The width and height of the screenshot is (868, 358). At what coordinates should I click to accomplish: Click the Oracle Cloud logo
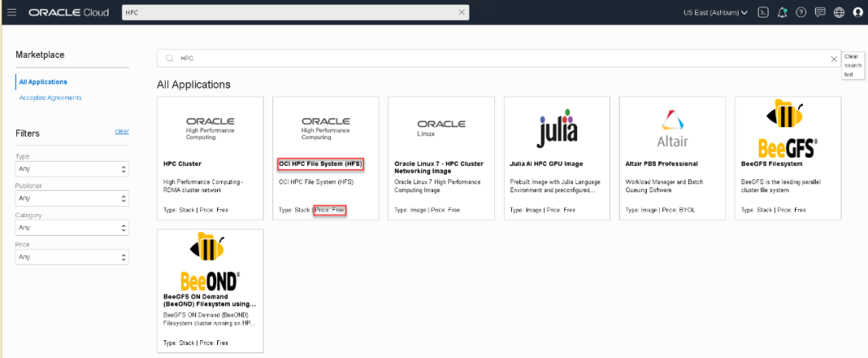(68, 12)
